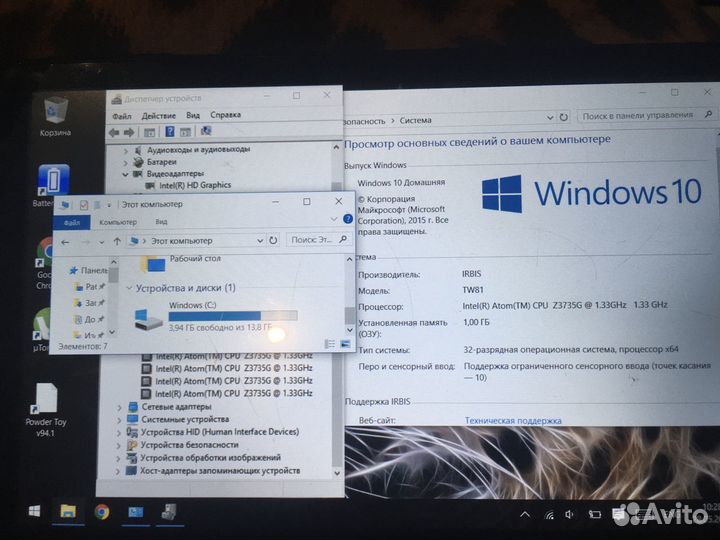
Task: Click scan for hardware changes toolbar icon
Action: tap(206, 131)
